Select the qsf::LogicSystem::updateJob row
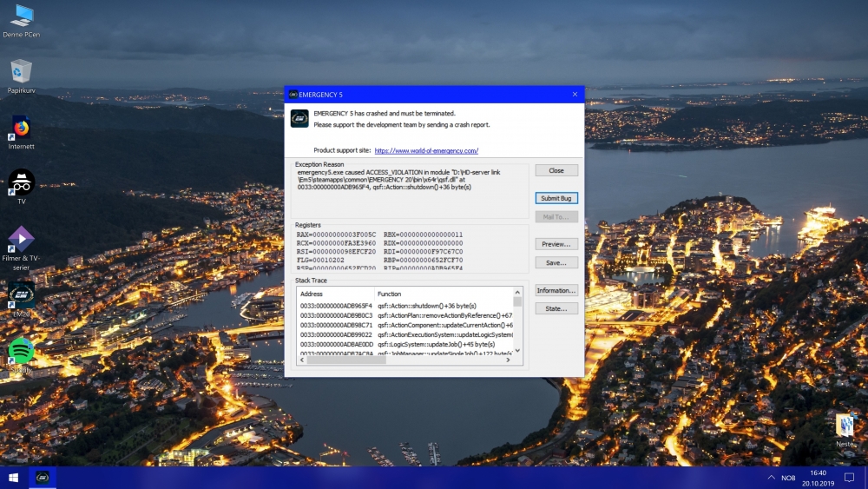 [x=405, y=345]
